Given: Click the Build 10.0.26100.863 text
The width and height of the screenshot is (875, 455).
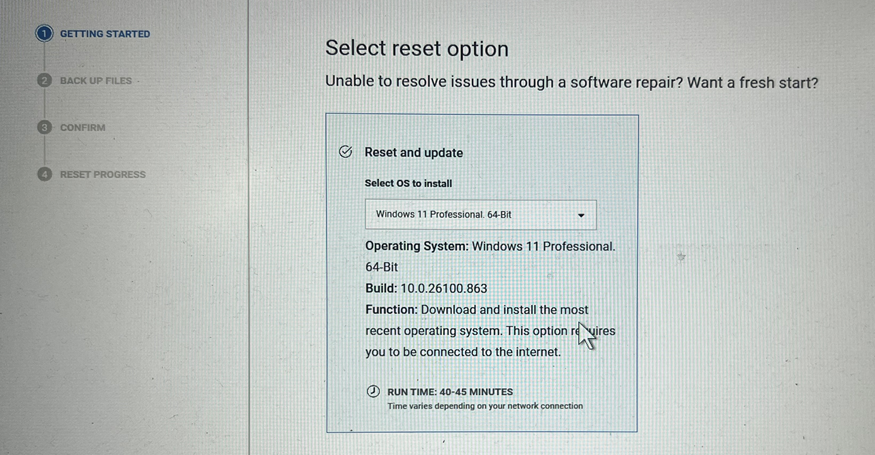Looking at the screenshot, I should (426, 288).
